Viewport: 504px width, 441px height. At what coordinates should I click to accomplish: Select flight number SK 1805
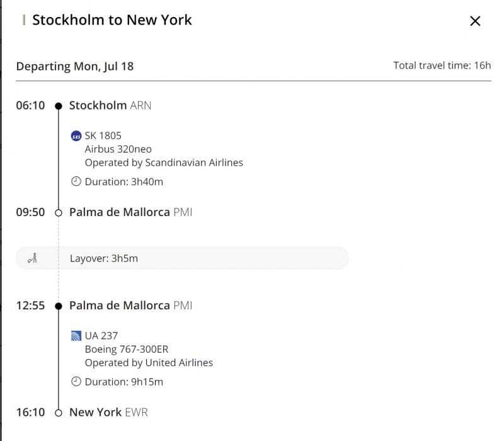point(103,136)
